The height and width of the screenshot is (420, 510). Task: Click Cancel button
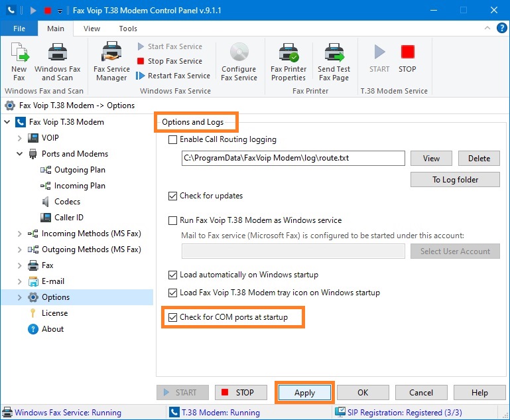pos(421,393)
